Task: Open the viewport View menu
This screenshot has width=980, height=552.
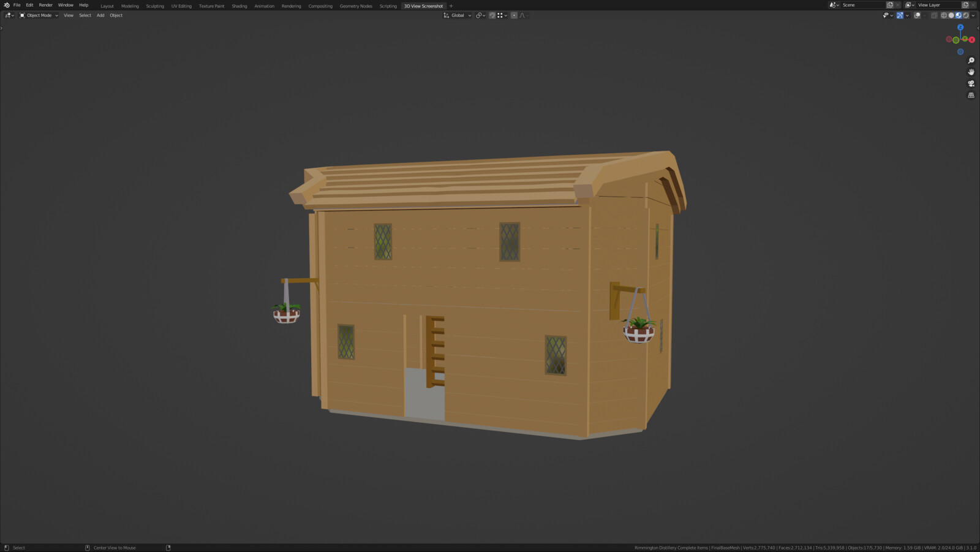Action: pyautogui.click(x=69, y=15)
